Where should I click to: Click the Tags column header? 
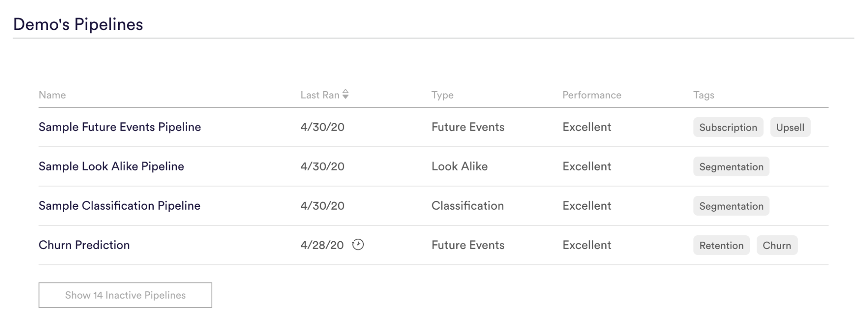coord(703,95)
